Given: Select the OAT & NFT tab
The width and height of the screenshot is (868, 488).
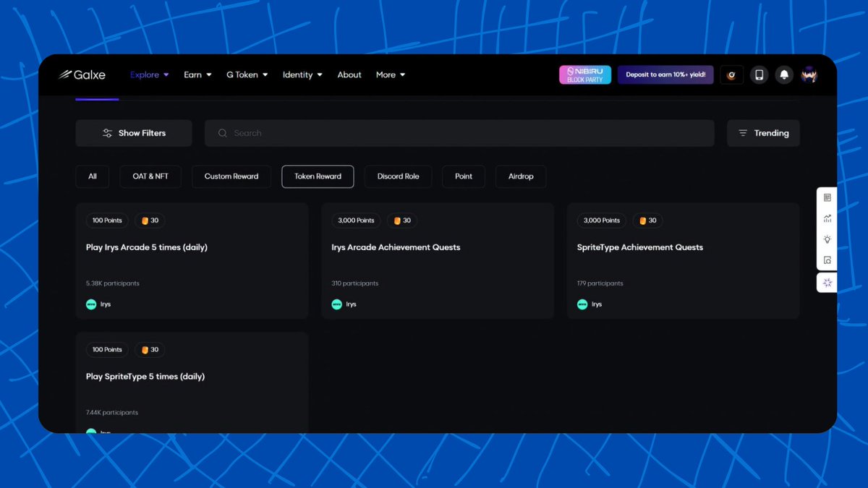Looking at the screenshot, I should click(x=150, y=176).
